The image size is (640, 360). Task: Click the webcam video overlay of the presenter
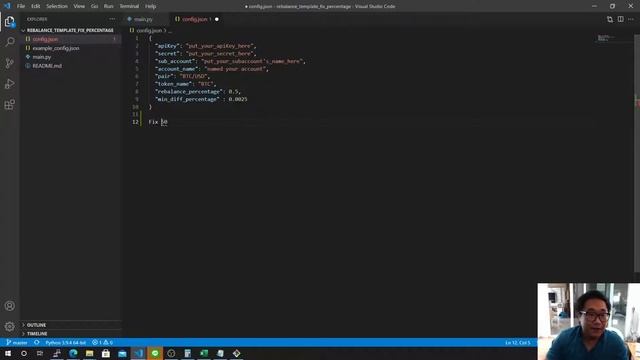click(x=589, y=322)
